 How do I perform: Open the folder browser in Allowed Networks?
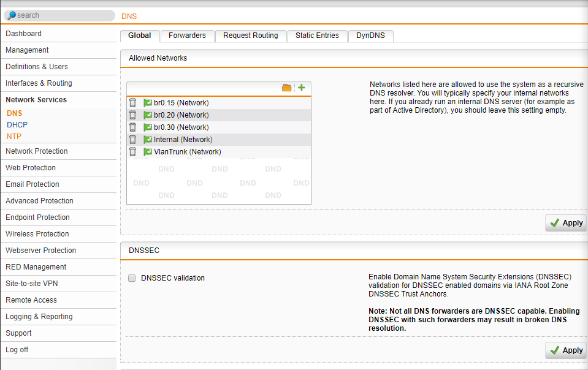[286, 88]
